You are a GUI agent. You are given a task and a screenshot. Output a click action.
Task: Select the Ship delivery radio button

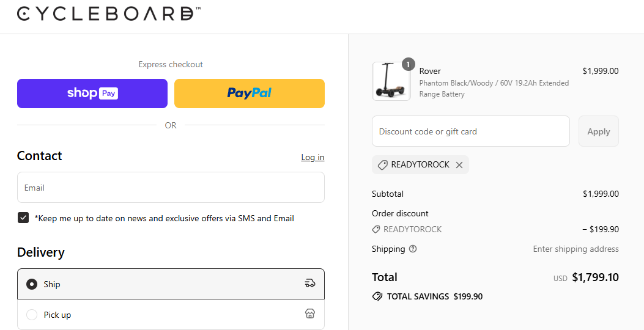tap(32, 284)
